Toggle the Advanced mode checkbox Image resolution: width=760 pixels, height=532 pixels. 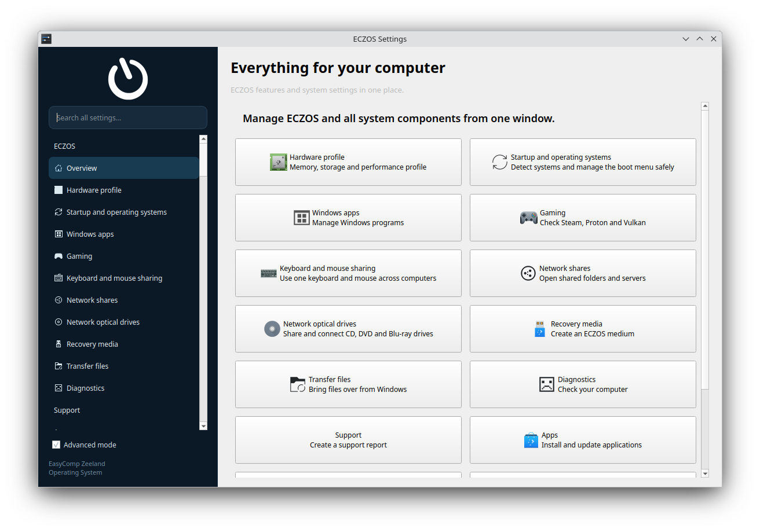[56, 445]
